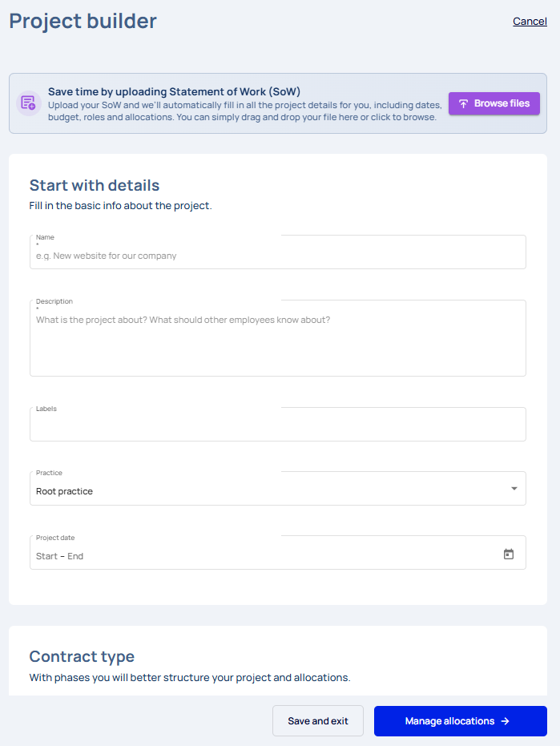Focus the project Name input field
This screenshot has height=746, width=560.
(x=278, y=252)
